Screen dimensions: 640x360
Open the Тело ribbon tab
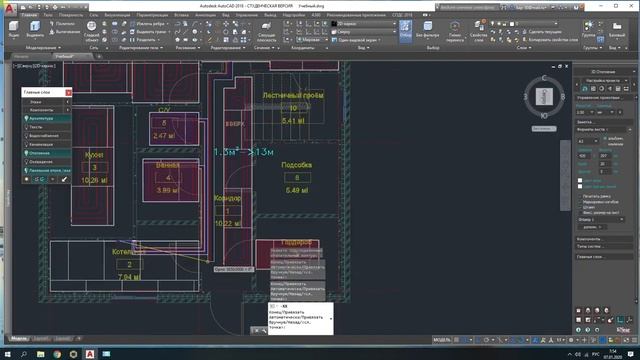(x=48, y=15)
